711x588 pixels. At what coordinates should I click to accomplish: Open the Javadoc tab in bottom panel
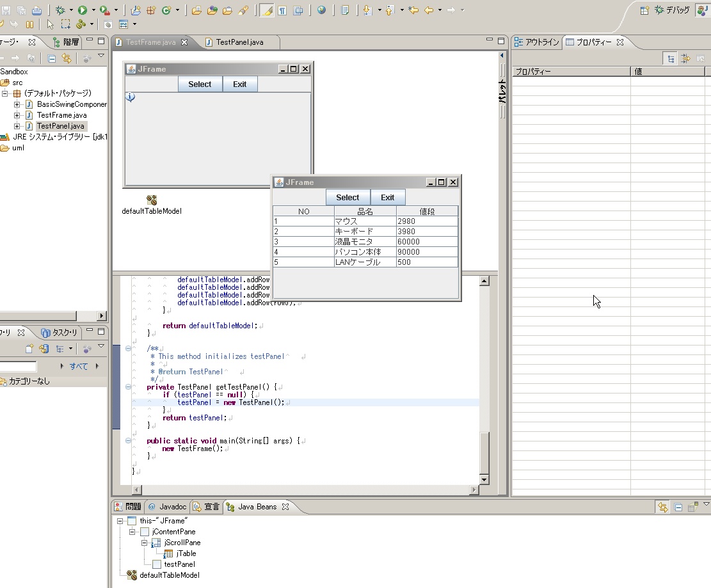click(x=167, y=507)
